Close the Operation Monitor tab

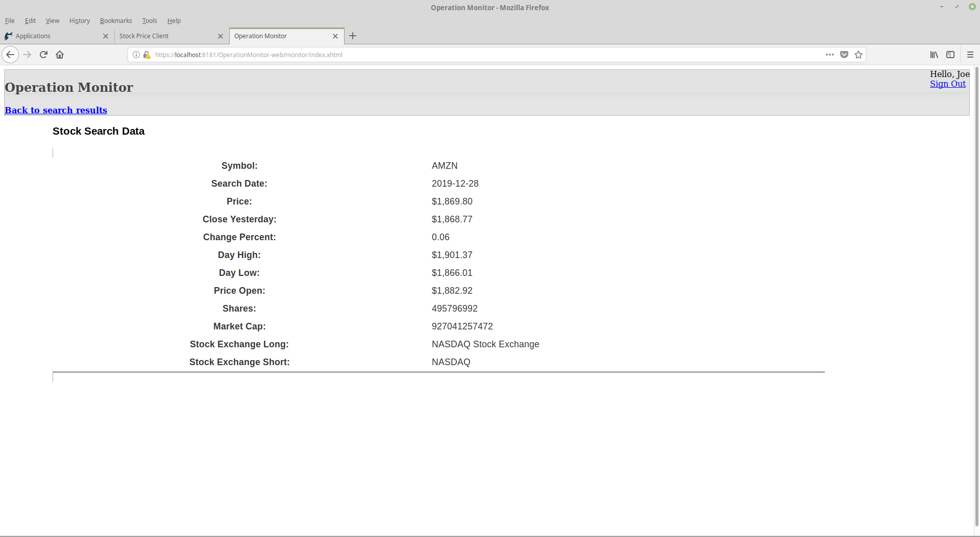(x=335, y=36)
